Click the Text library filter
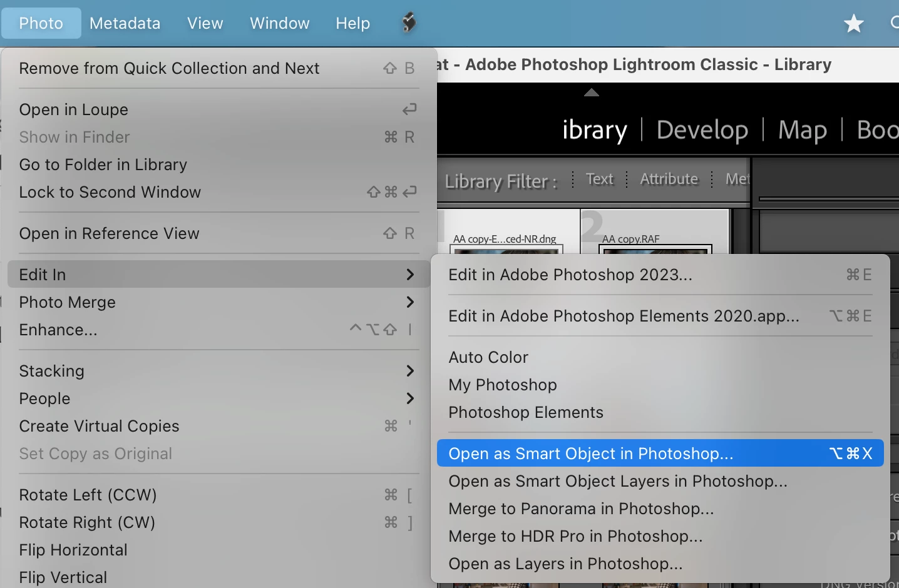The height and width of the screenshot is (588, 899). 599,180
